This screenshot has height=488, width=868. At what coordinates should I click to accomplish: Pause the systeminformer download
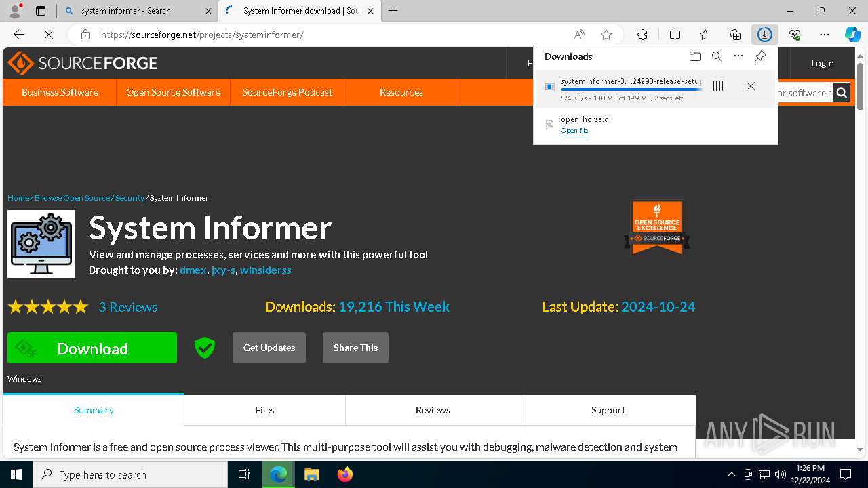(x=718, y=86)
